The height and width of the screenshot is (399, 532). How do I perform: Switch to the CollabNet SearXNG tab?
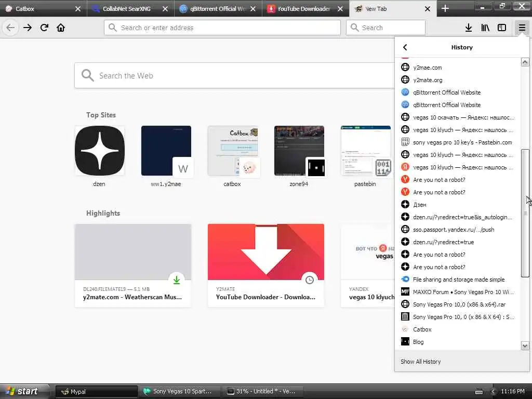(126, 9)
